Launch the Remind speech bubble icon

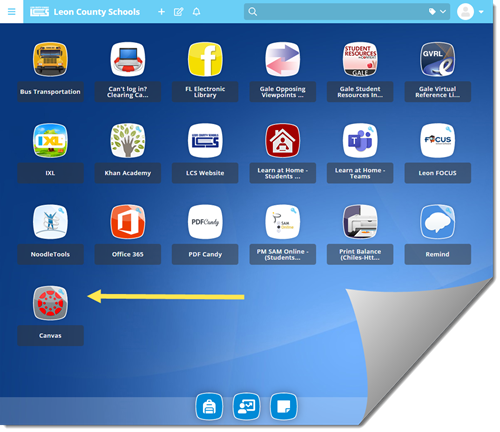[x=438, y=222]
